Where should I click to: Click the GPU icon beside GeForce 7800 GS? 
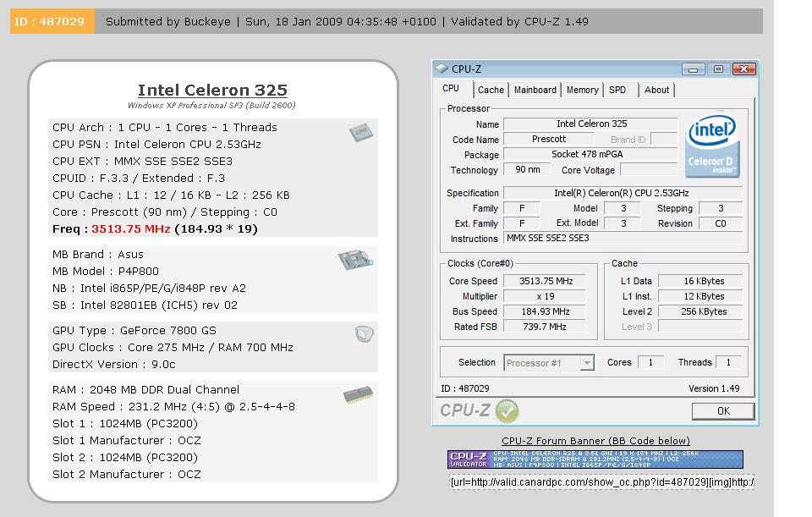[364, 333]
